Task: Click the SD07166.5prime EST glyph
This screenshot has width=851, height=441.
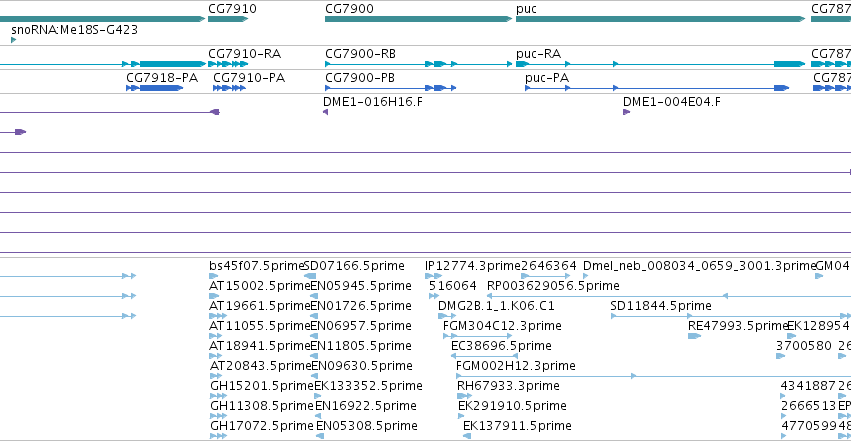Action: 310,276
